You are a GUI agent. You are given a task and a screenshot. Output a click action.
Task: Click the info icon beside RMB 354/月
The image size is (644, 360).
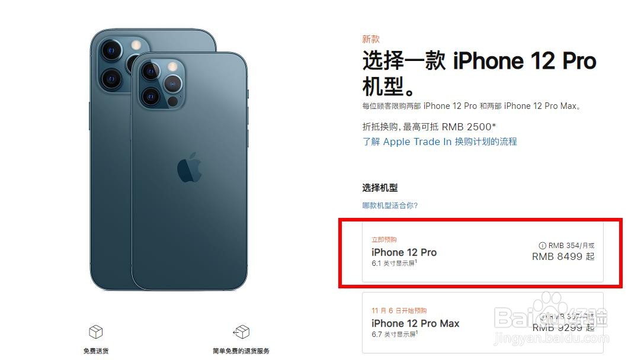542,246
